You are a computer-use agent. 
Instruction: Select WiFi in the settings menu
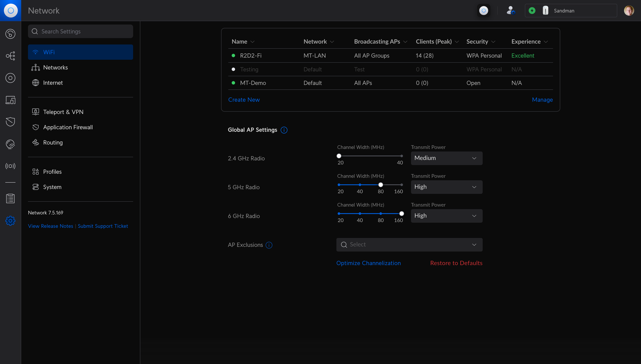point(81,52)
